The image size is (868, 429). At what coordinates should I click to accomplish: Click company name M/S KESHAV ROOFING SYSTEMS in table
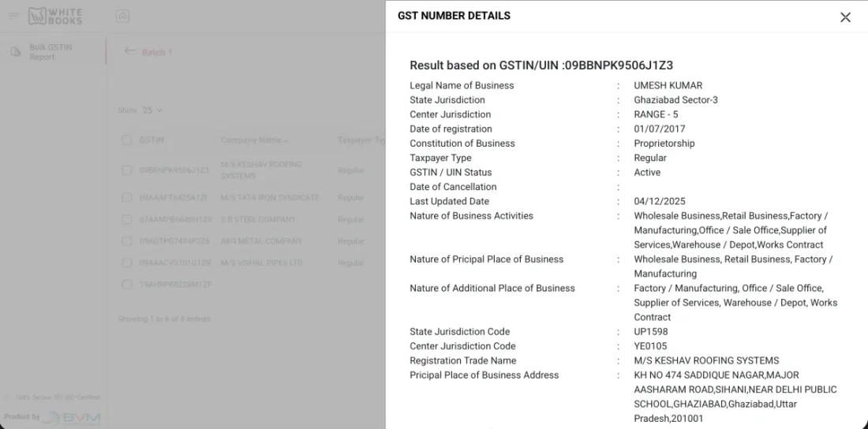261,170
